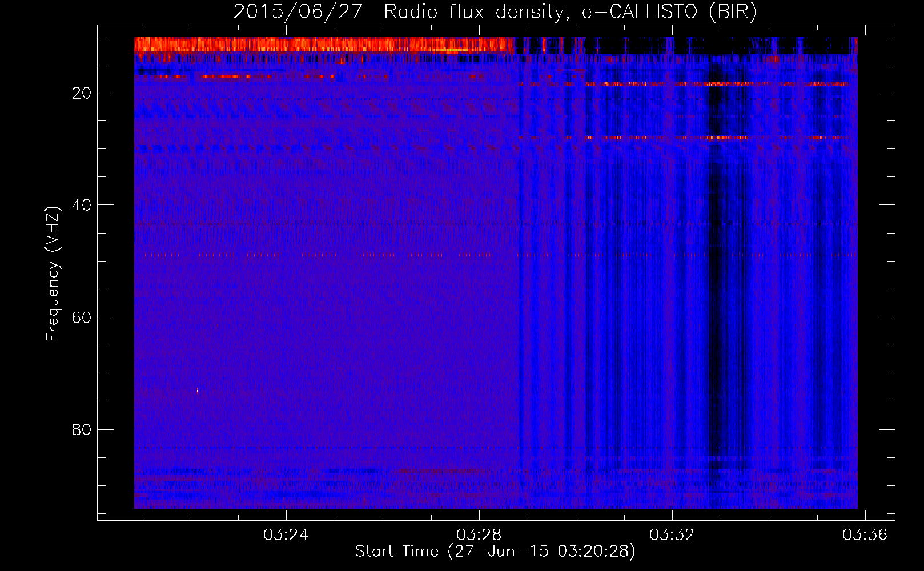Click the 03:24 time tick label
The height and width of the screenshot is (571, 924).
[286, 534]
